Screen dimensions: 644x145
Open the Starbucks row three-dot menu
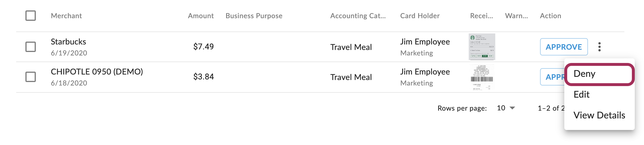[600, 47]
